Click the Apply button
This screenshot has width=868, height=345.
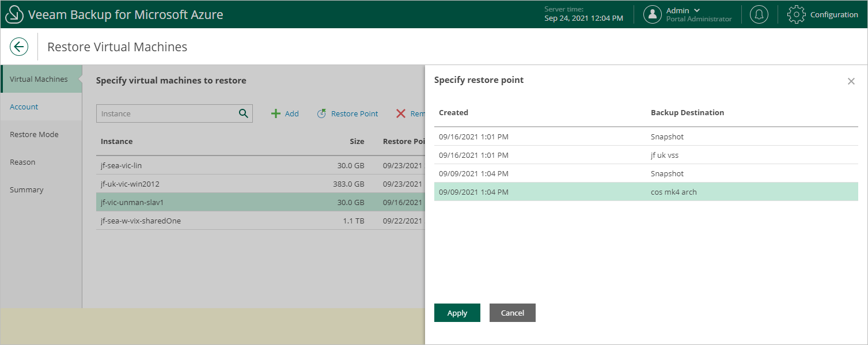click(x=457, y=313)
